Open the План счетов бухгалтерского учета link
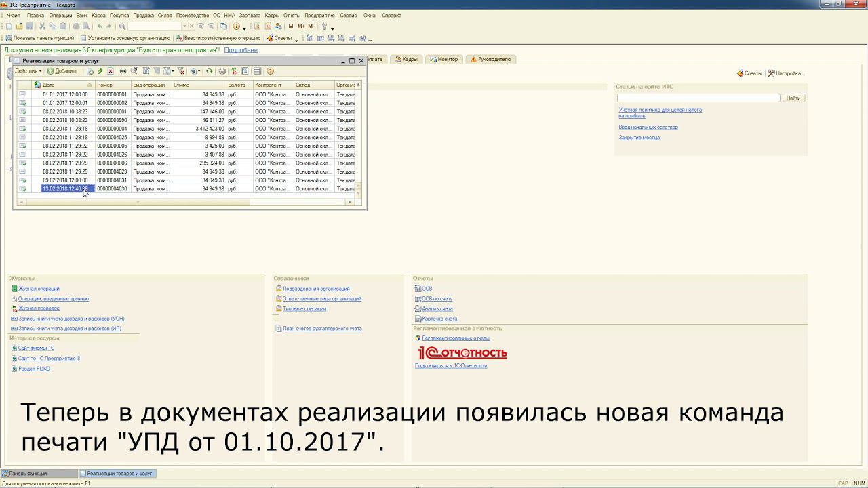Screen dimensions: 868x488 (x=322, y=329)
